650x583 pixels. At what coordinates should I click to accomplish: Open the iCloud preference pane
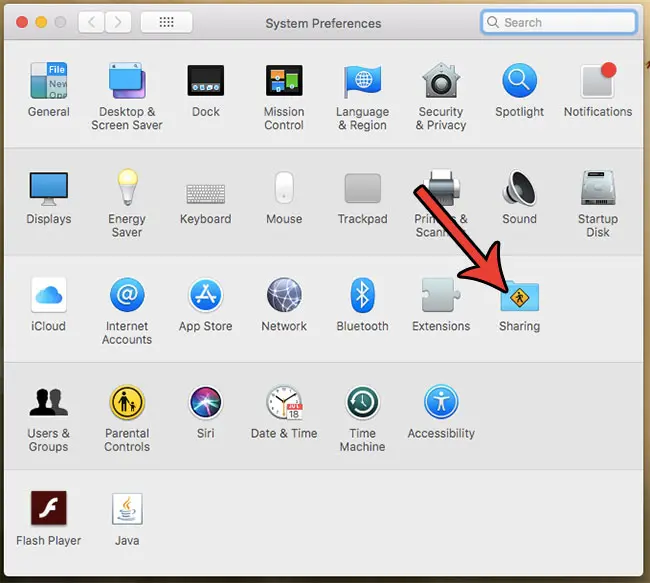coord(48,297)
